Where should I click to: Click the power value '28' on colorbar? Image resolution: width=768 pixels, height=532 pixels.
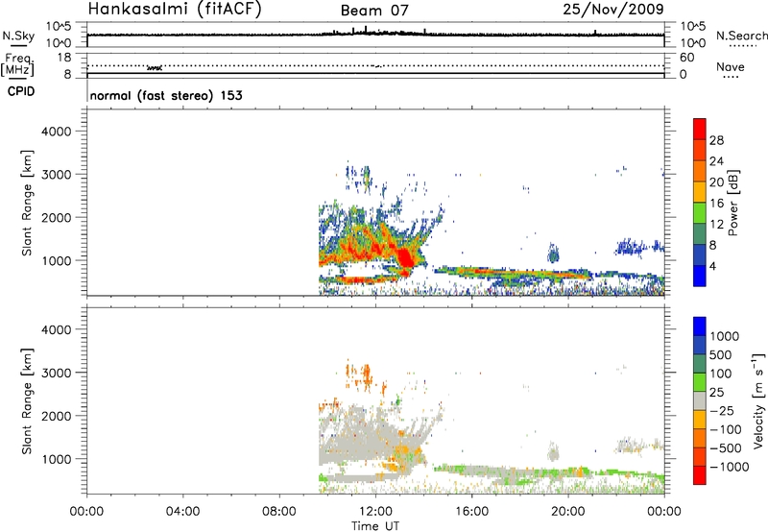(716, 140)
